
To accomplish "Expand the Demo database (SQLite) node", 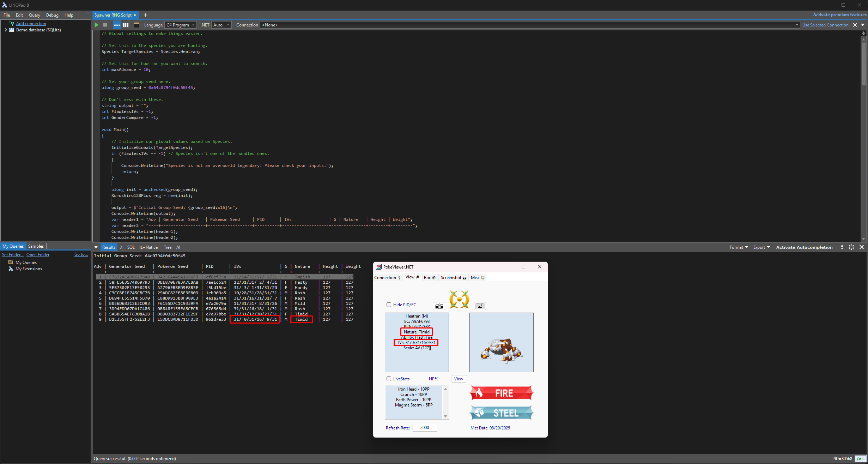I will click(6, 30).
